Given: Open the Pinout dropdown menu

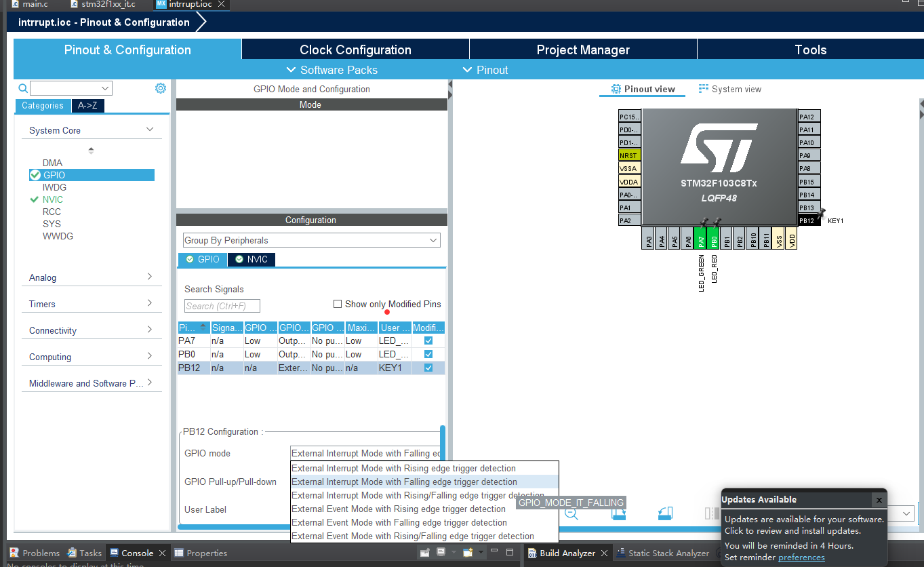Looking at the screenshot, I should 485,70.
